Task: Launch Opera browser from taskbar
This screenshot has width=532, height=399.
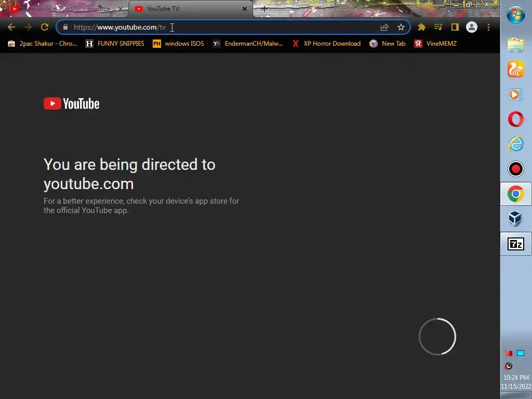Action: (516, 119)
